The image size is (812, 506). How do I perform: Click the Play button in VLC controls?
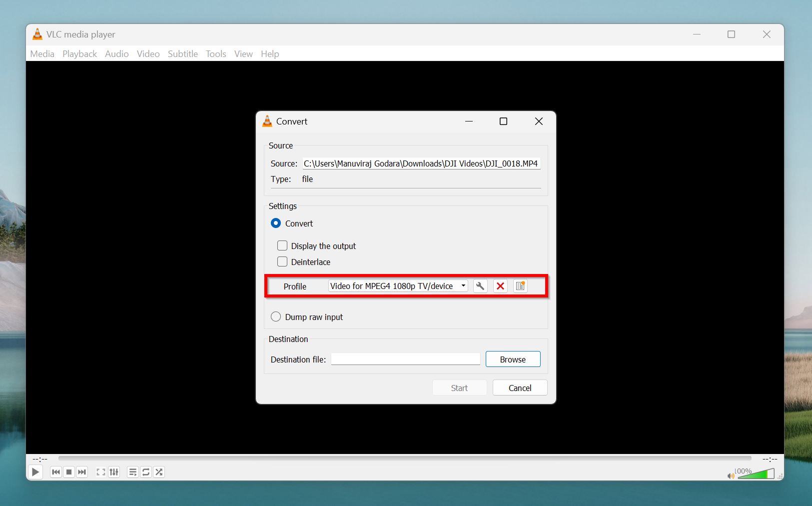point(35,472)
